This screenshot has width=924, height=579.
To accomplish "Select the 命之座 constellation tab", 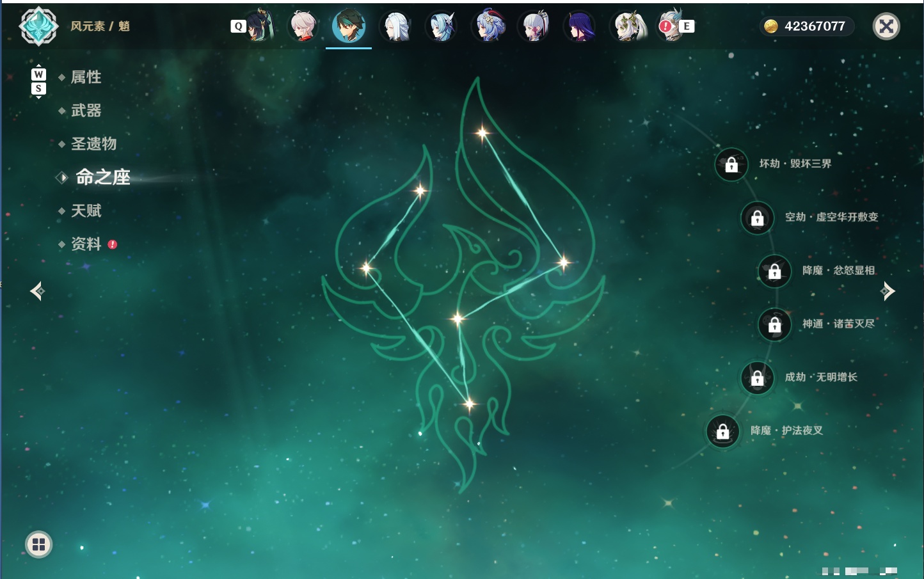I will (102, 177).
